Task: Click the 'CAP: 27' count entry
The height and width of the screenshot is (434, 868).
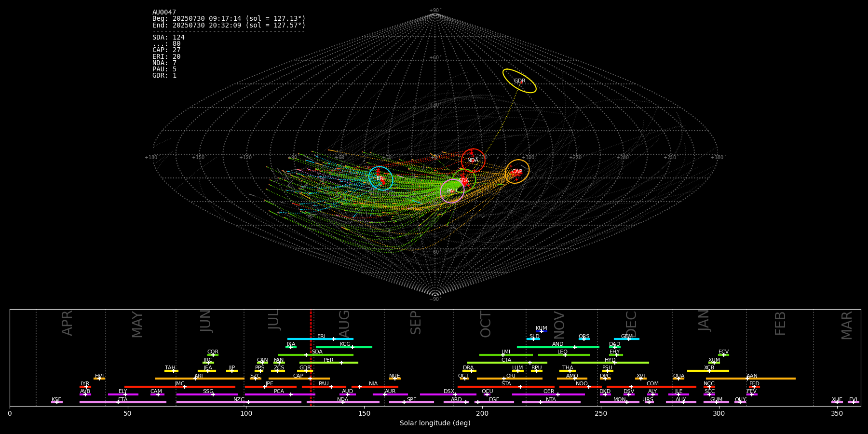Action: tap(166, 50)
